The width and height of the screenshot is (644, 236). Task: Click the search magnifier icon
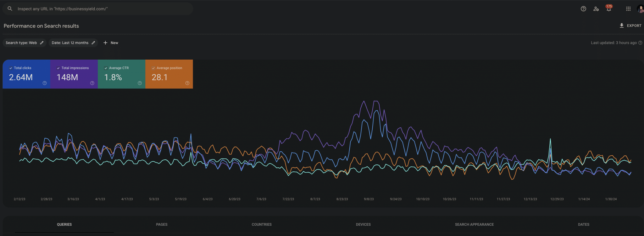tap(10, 9)
